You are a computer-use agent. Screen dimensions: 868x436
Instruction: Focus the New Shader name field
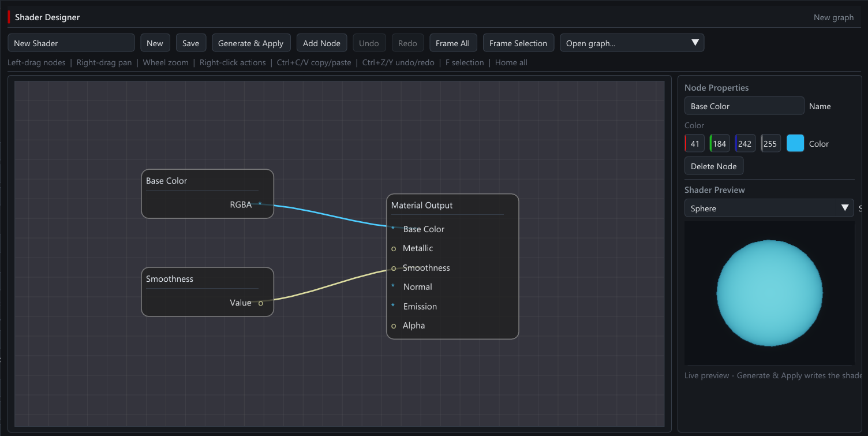71,43
